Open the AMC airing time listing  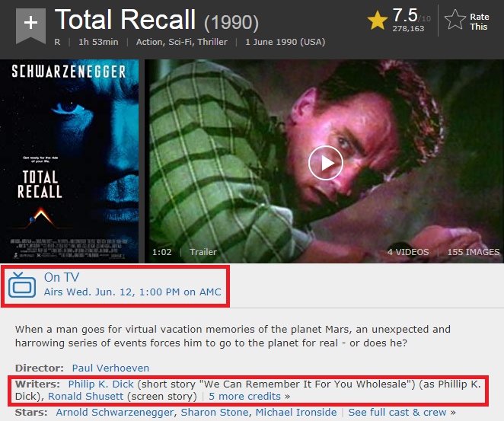(132, 292)
